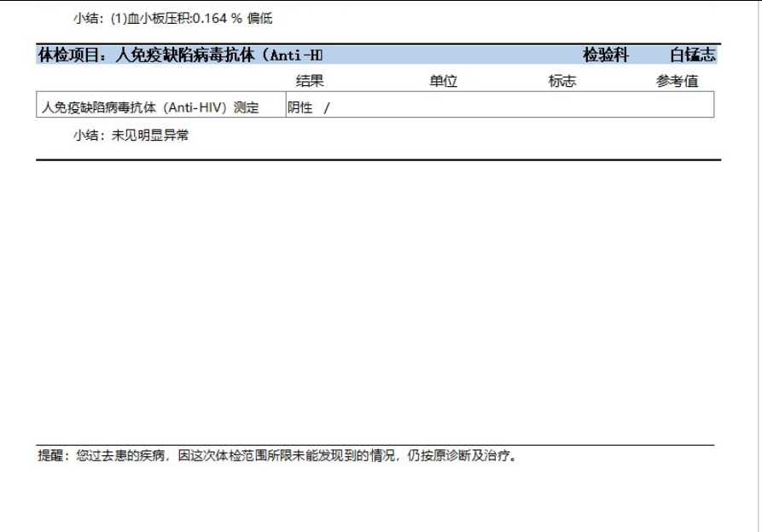Click the "标志" column header

(561, 81)
